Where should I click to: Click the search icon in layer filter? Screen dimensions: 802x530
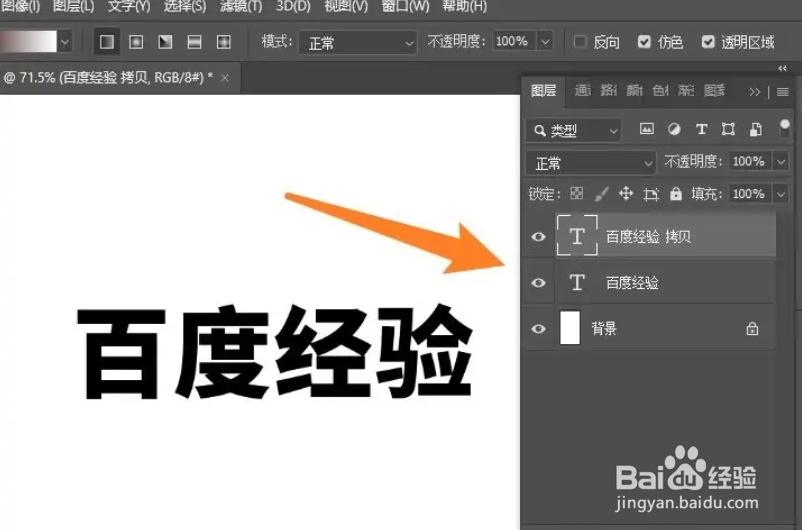click(x=539, y=131)
